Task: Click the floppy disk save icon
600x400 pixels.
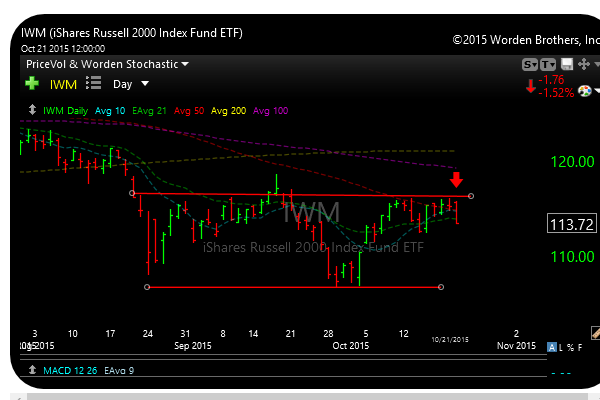Action: pyautogui.click(x=567, y=64)
